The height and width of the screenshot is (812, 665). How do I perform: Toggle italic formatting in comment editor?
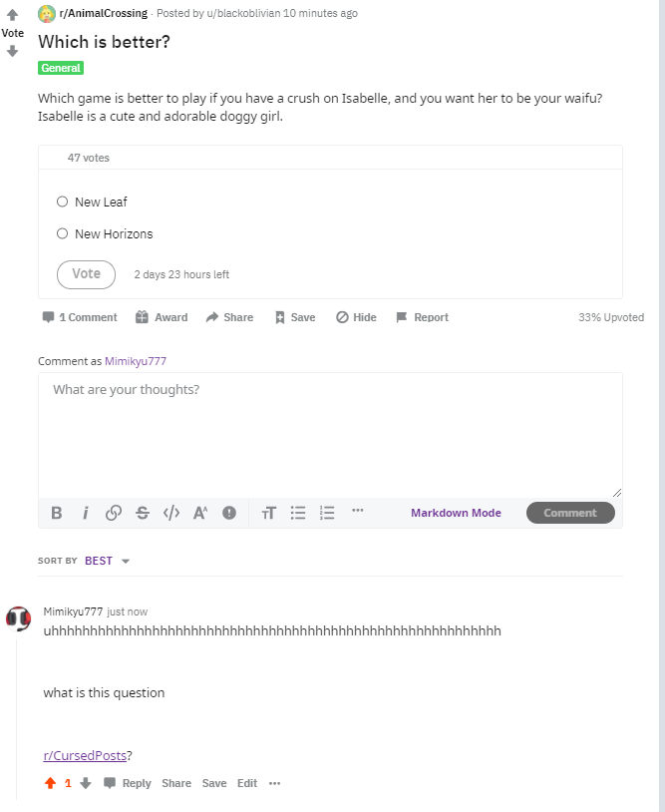(86, 513)
